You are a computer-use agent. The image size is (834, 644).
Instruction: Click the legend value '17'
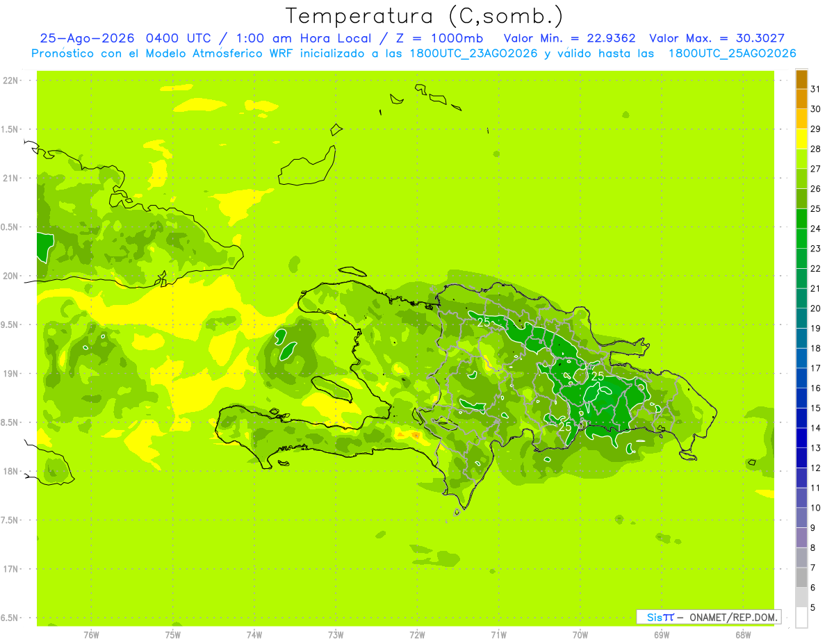click(816, 368)
